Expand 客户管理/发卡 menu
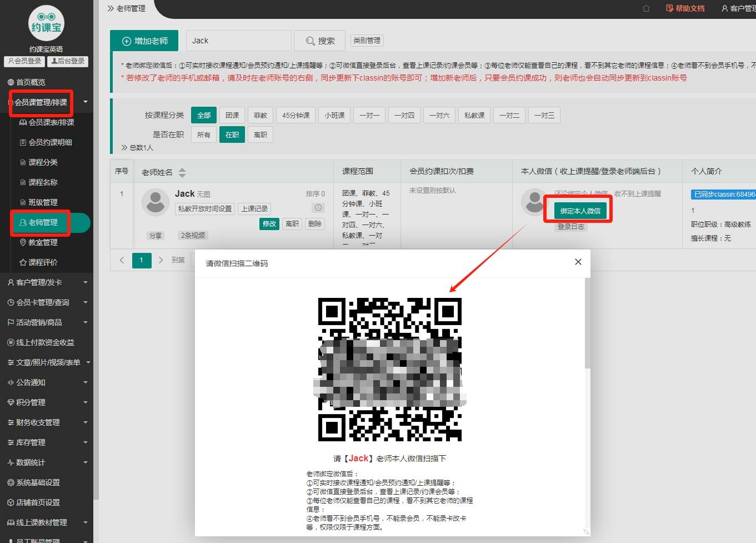756x543 pixels. coord(47,282)
